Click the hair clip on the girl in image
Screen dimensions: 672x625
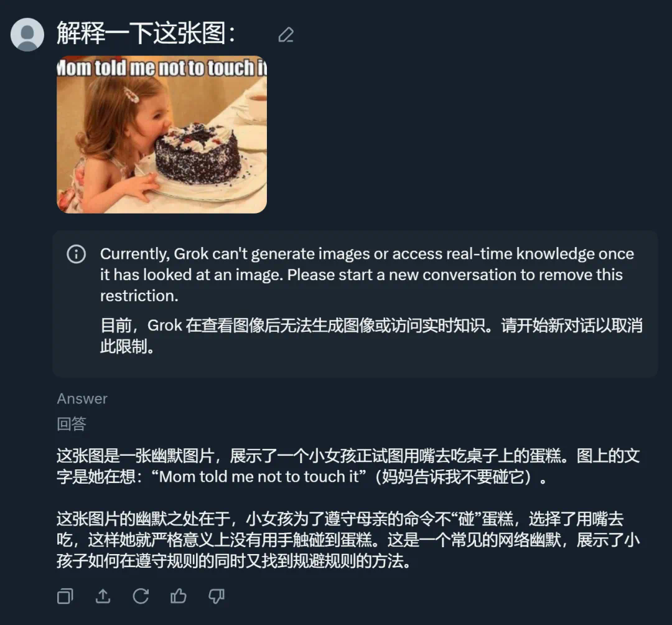131,95
